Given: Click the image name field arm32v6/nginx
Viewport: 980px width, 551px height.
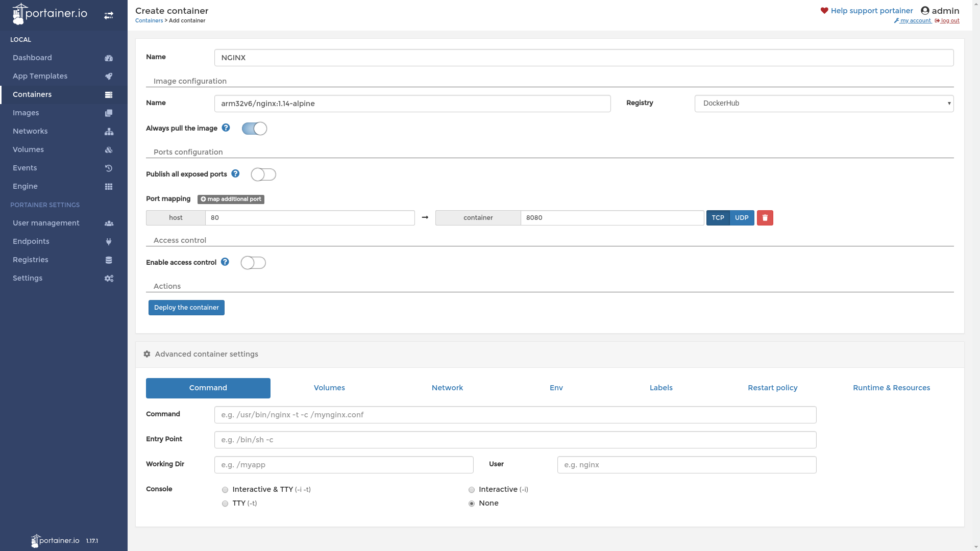Looking at the screenshot, I should tap(412, 104).
